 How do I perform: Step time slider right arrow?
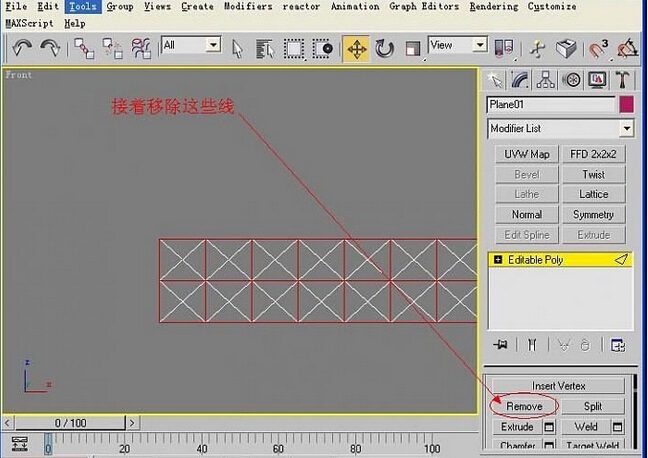pos(132,423)
